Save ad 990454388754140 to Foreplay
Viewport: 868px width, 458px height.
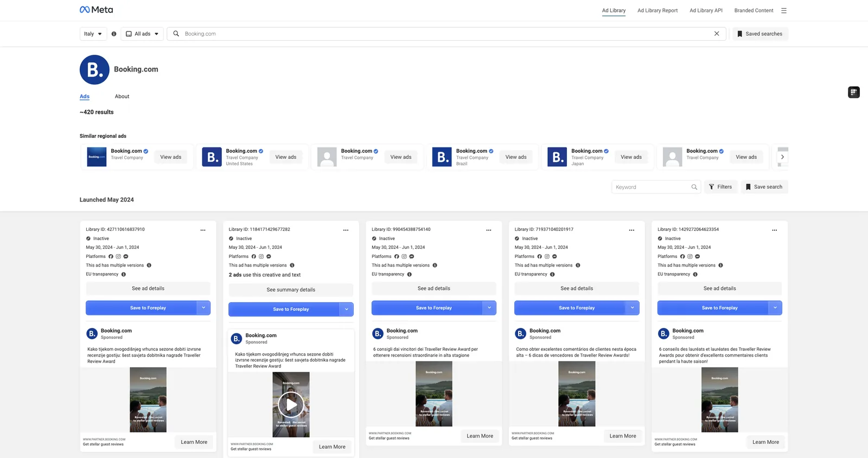[x=427, y=308]
